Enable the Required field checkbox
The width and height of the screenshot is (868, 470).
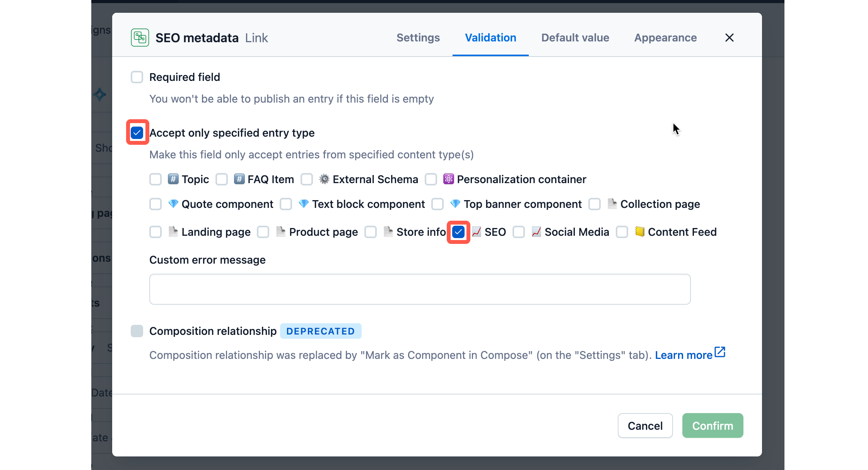137,77
